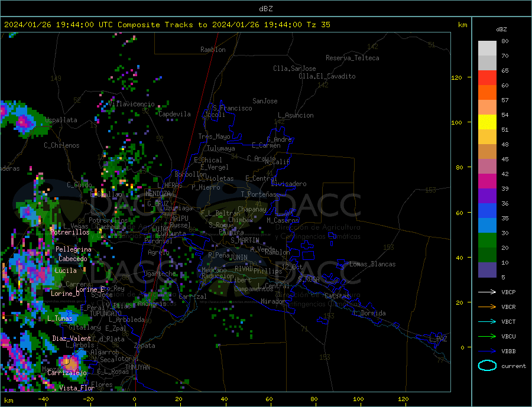Pick the bright green swatch in dBZ scale
The height and width of the screenshot is (407, 532).
pyautogui.click(x=487, y=240)
